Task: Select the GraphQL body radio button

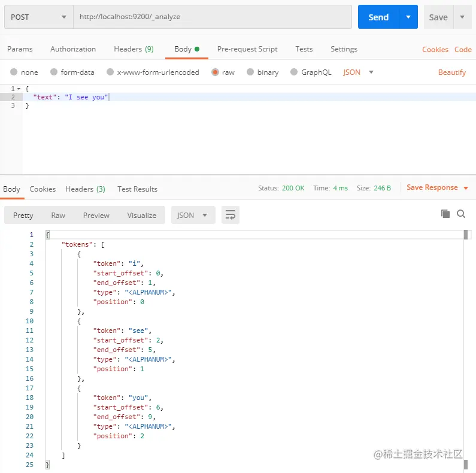Action: [x=294, y=72]
